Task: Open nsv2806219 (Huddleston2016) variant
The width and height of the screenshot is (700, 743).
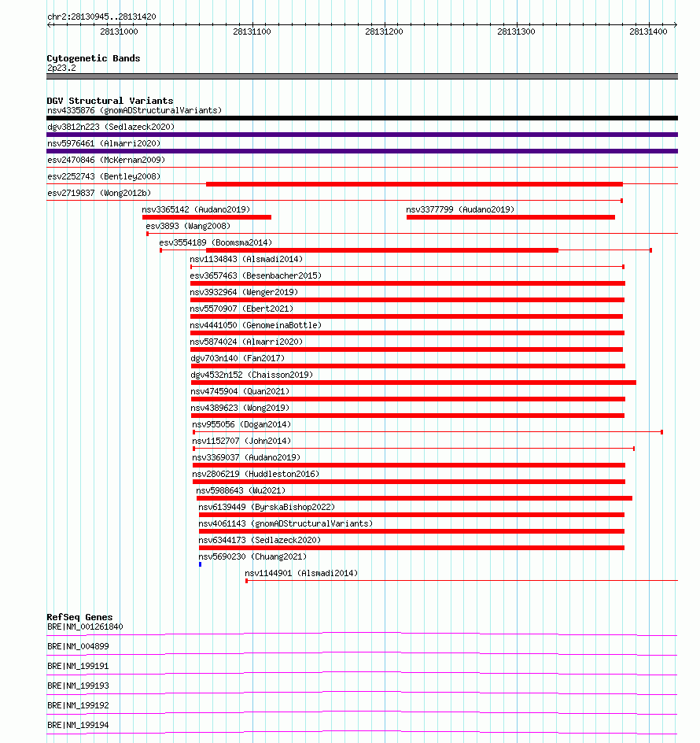Action: (x=256, y=475)
